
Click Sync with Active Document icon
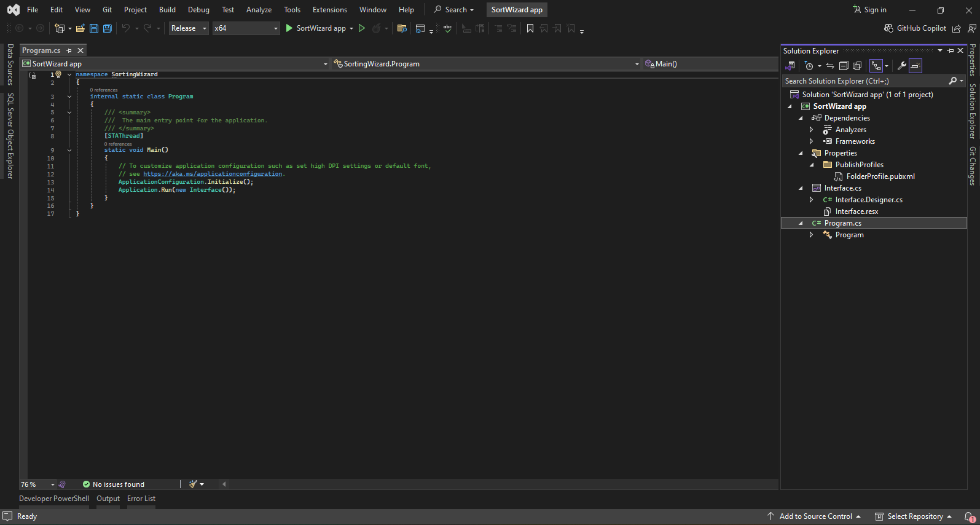click(830, 66)
